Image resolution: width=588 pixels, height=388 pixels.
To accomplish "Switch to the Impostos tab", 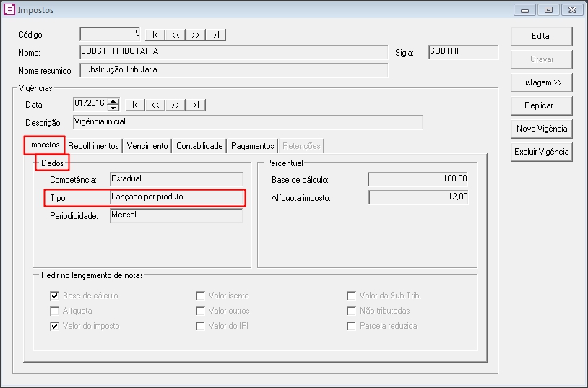I will (44, 145).
